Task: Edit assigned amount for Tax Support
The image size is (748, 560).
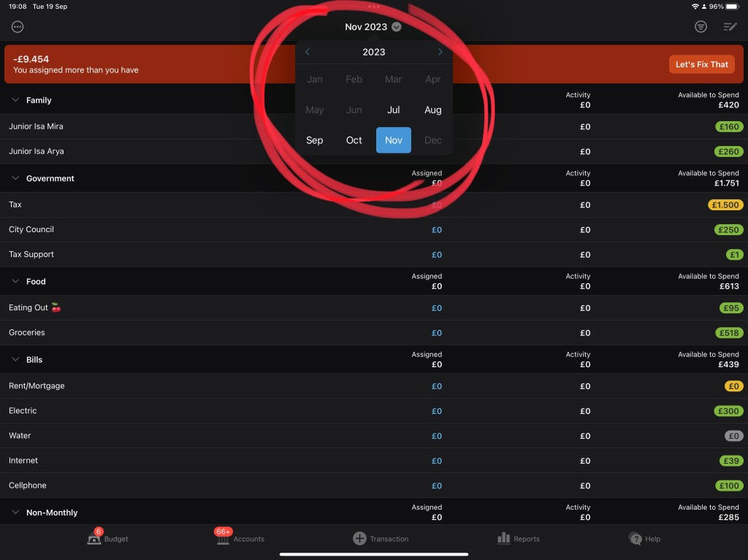Action: click(437, 254)
